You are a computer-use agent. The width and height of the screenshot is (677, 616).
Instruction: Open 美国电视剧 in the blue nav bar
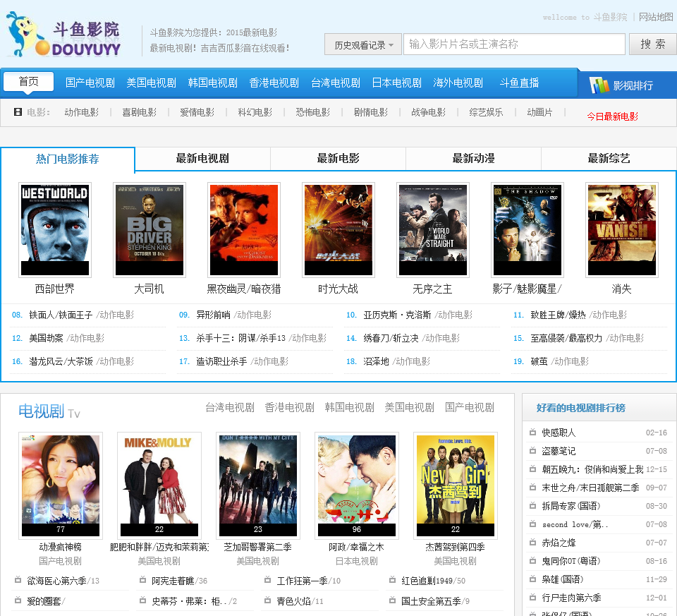[x=152, y=83]
